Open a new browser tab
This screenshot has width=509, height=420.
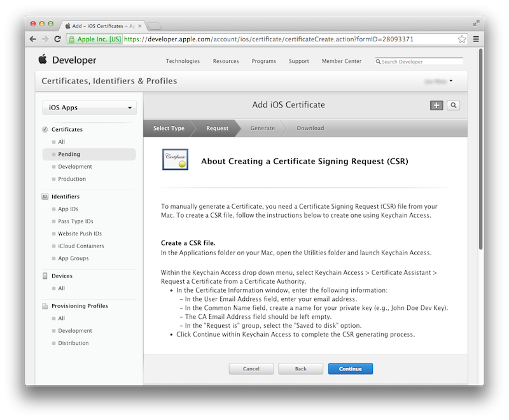[x=154, y=26]
